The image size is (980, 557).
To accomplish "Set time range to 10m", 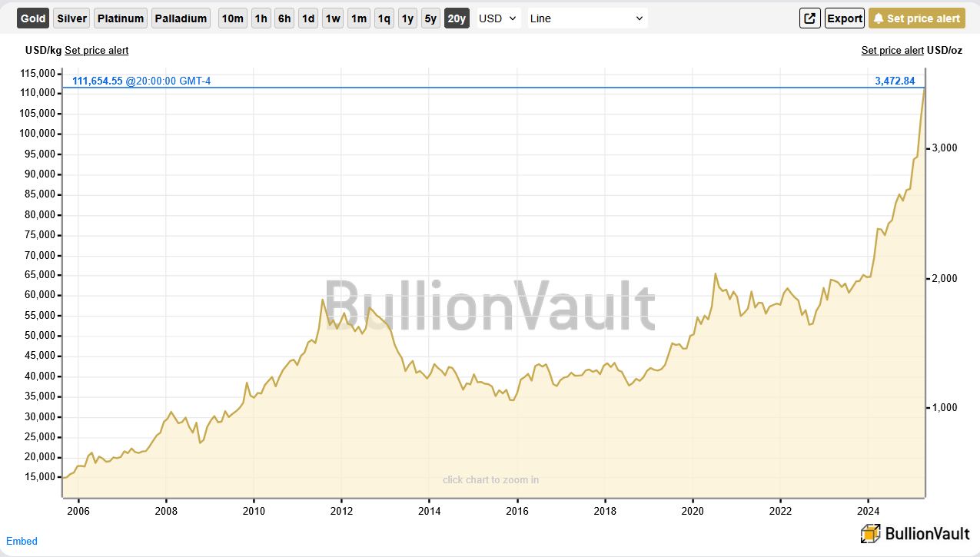I will tap(232, 18).
